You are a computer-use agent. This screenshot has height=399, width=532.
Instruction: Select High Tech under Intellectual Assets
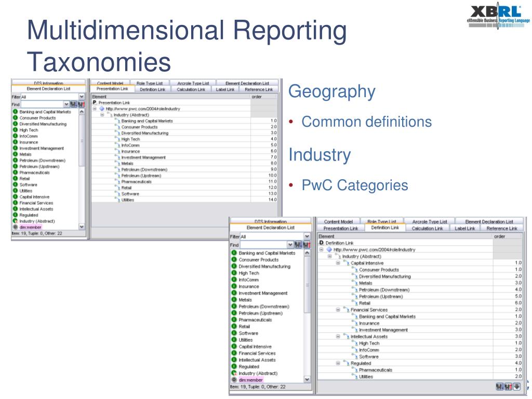[369, 343]
